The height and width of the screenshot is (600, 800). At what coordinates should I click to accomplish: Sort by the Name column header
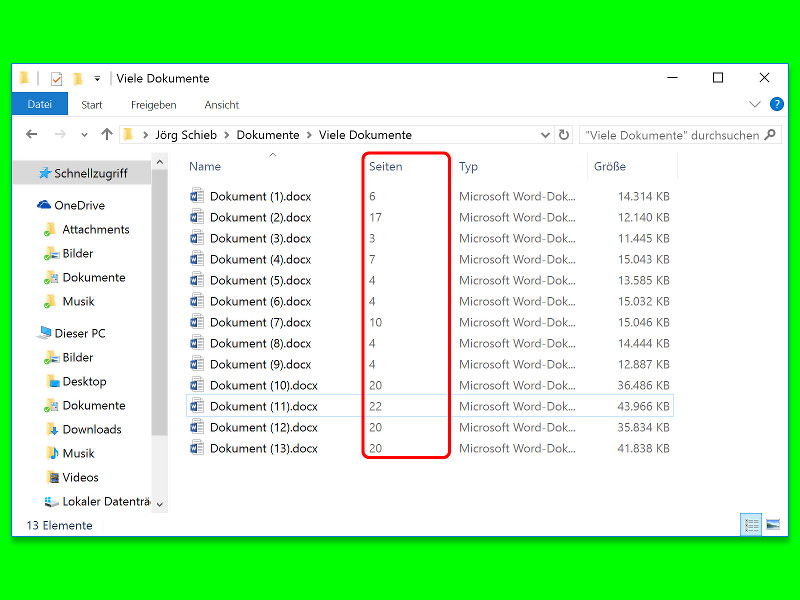pyautogui.click(x=205, y=166)
